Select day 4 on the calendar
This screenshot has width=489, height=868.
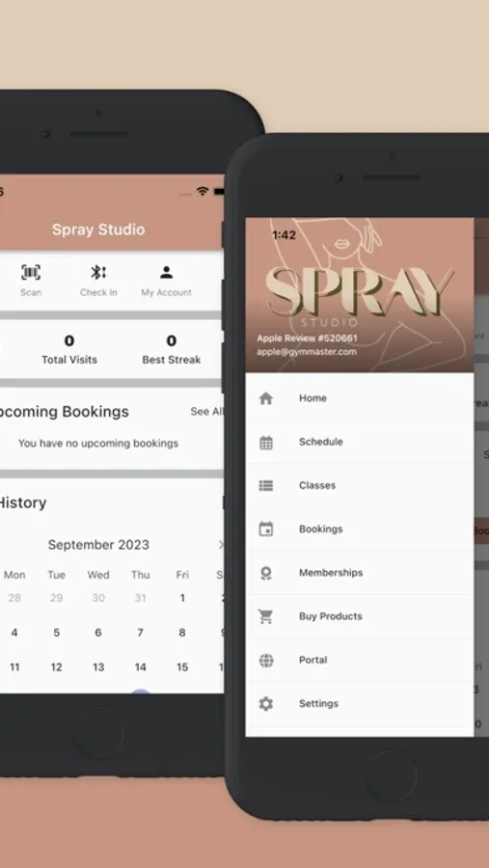[14, 633]
